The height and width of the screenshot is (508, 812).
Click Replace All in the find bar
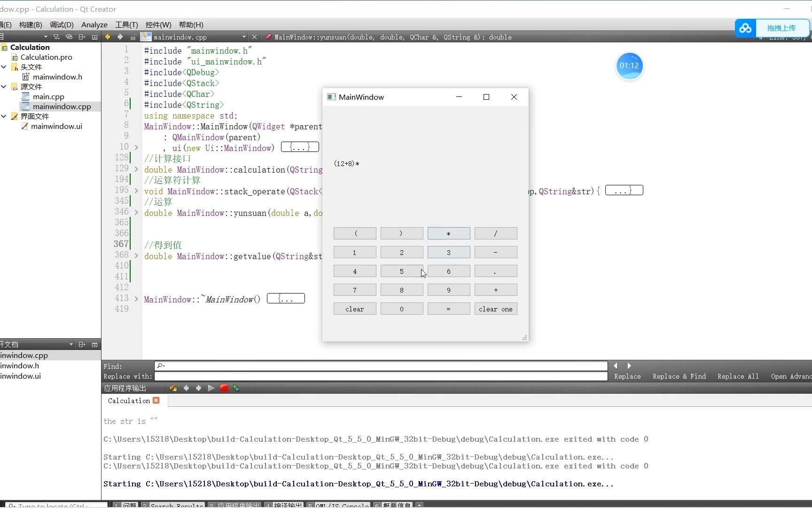coord(738,376)
